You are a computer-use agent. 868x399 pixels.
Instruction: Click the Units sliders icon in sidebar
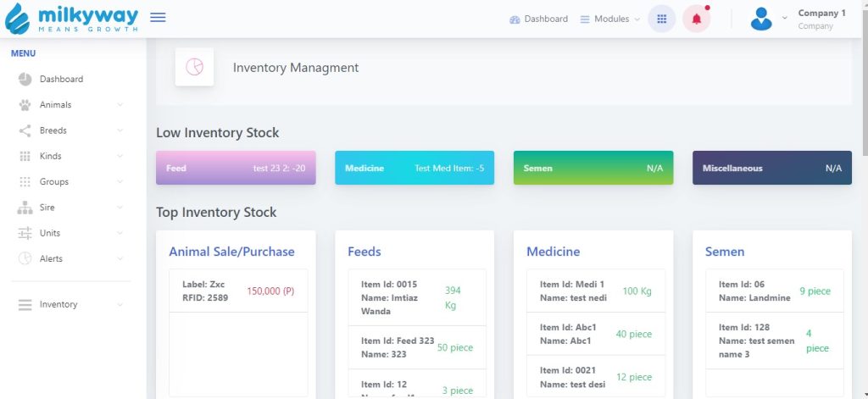pos(25,233)
